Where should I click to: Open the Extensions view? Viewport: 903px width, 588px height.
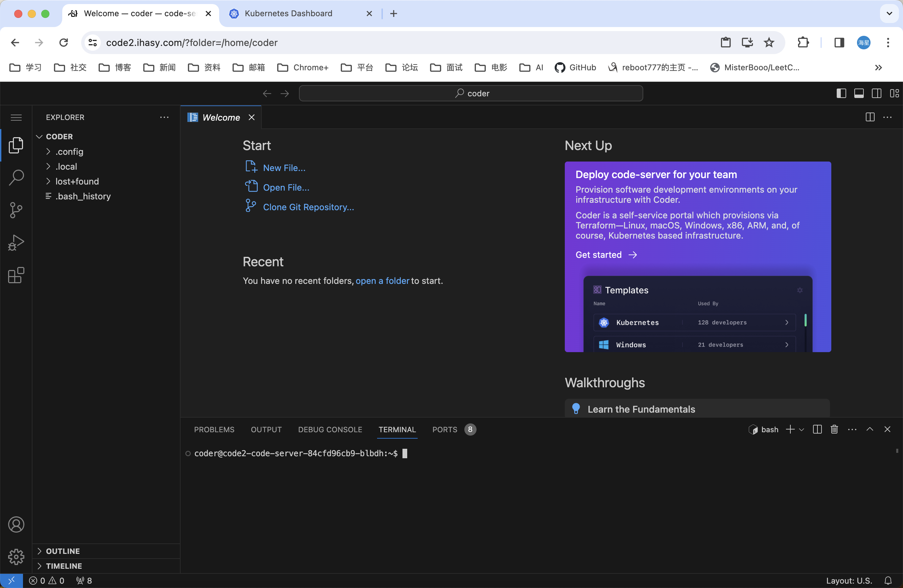pyautogui.click(x=16, y=275)
